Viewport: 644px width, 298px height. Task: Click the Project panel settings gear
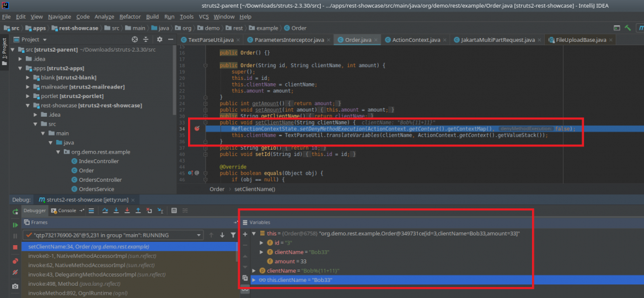point(159,39)
